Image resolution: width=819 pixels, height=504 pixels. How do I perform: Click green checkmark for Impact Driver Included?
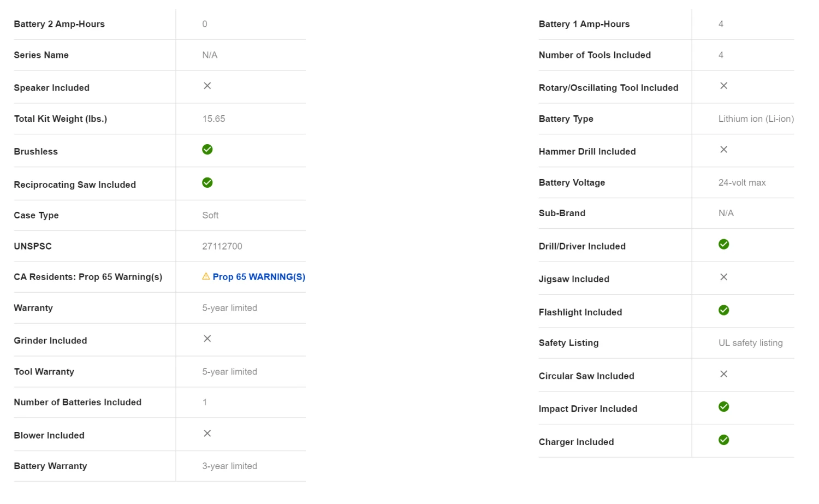[724, 407]
